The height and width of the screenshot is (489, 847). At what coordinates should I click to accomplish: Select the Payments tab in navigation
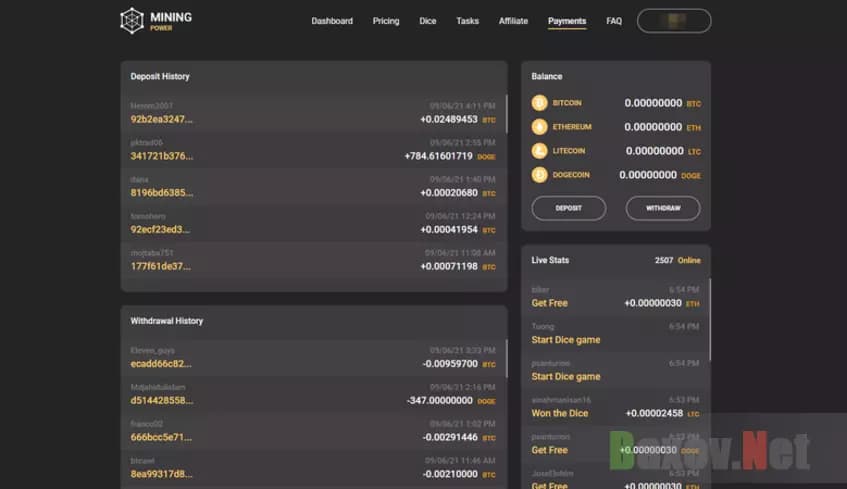tap(567, 21)
